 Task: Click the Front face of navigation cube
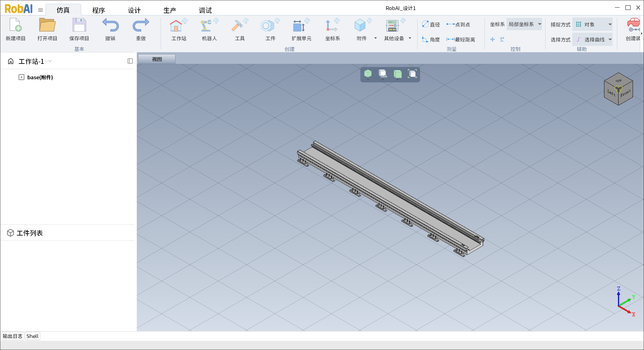626,94
